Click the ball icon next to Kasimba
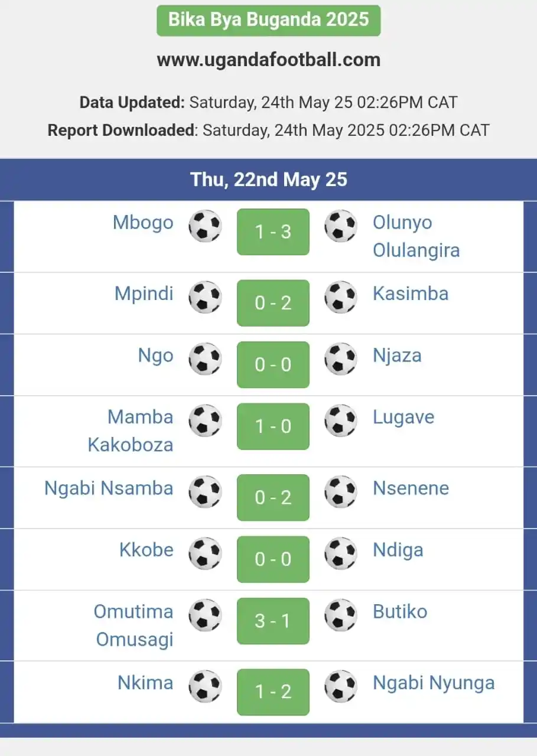This screenshot has width=537, height=756. (x=341, y=296)
